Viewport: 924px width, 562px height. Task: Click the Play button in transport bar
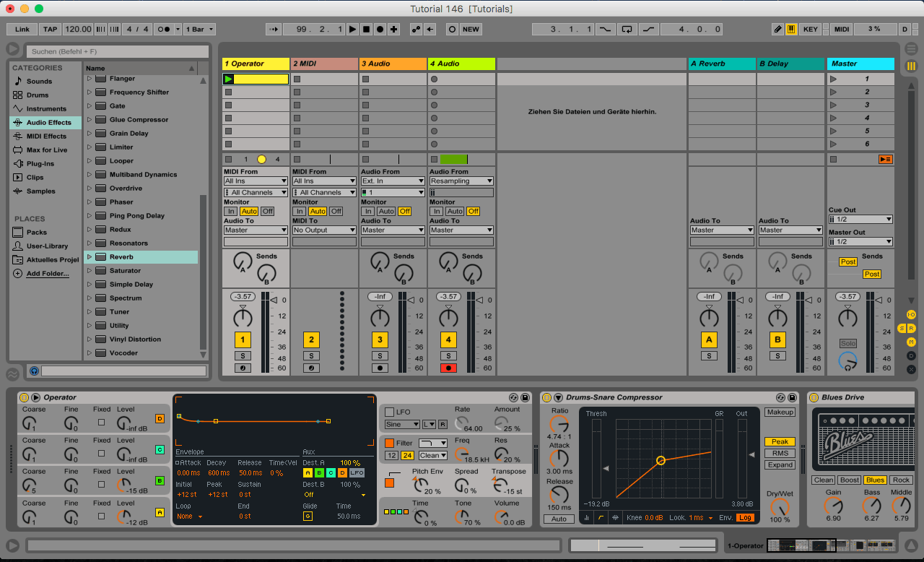click(x=352, y=30)
